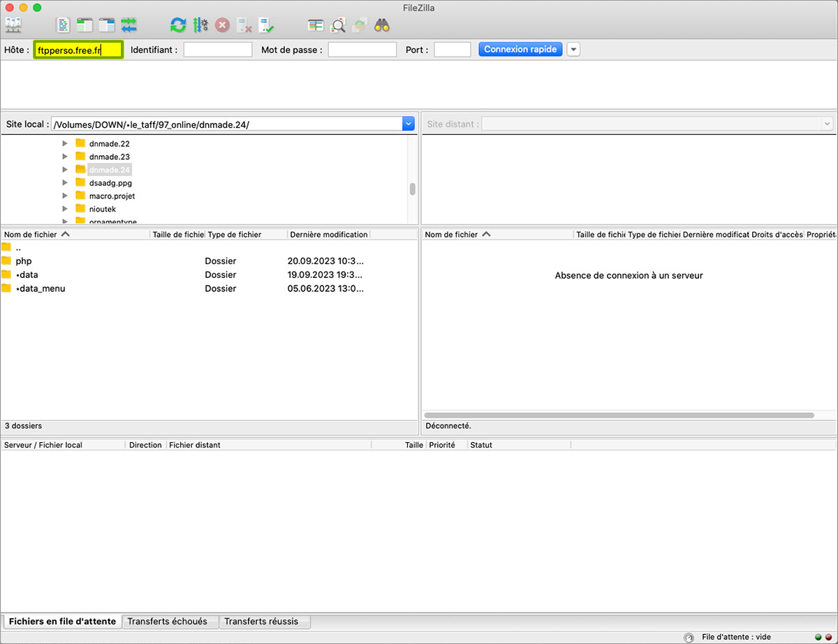
Task: Click the green refresh file lists icon
Action: [x=178, y=26]
